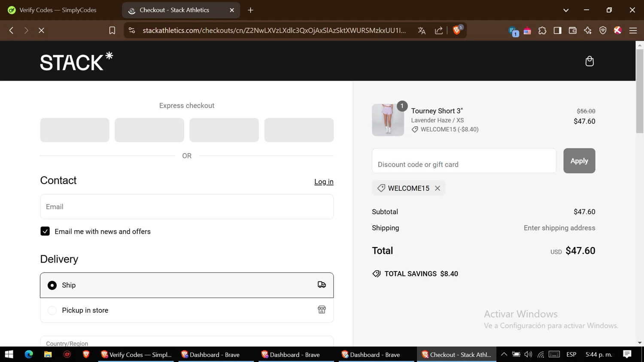Show hidden system tray icons
Viewport: 644px width, 362px height.
504,354
